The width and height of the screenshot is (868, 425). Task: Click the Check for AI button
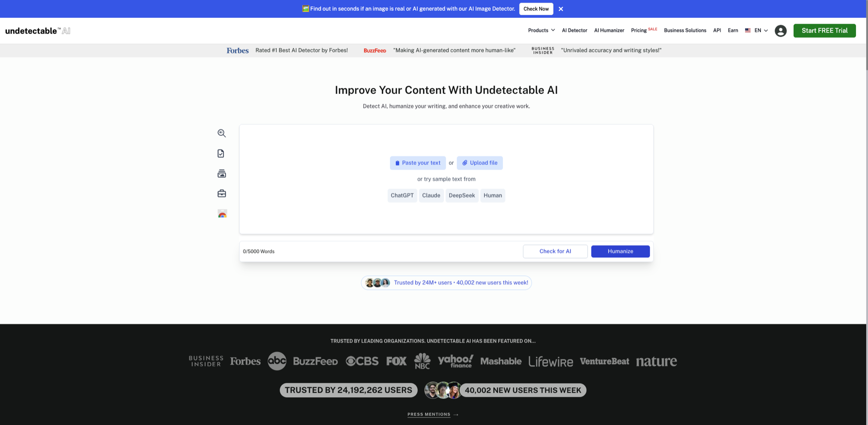point(555,251)
